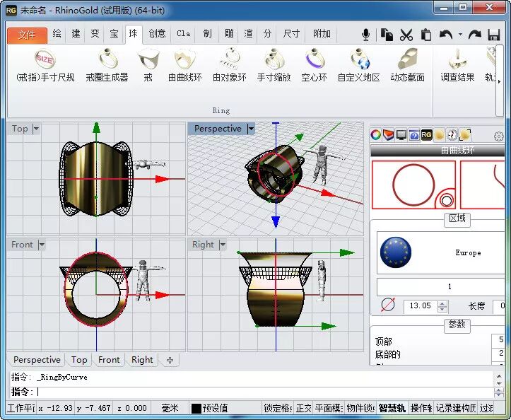The height and width of the screenshot is (420, 511).
Task: Paste from clipboard using the paste icon
Action: pos(425,34)
